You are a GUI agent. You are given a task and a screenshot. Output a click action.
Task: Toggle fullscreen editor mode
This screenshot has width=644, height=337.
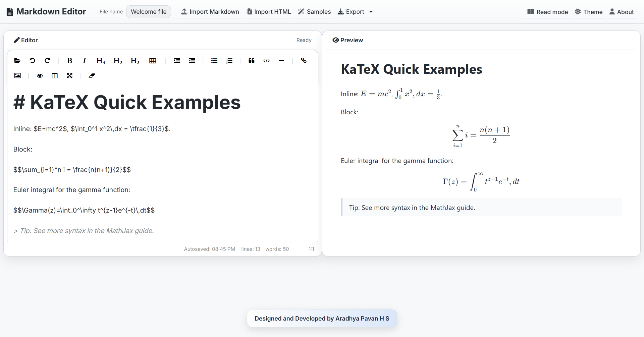click(x=69, y=76)
